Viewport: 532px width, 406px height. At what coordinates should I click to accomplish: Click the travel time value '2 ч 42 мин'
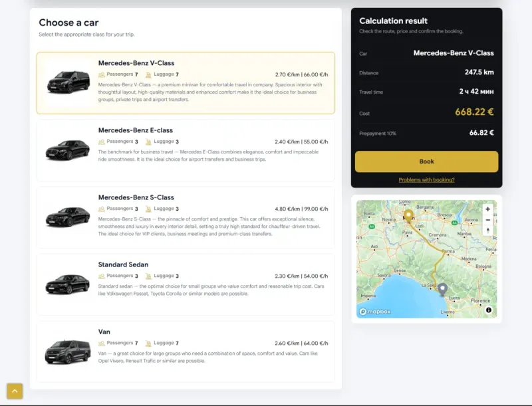click(x=477, y=92)
